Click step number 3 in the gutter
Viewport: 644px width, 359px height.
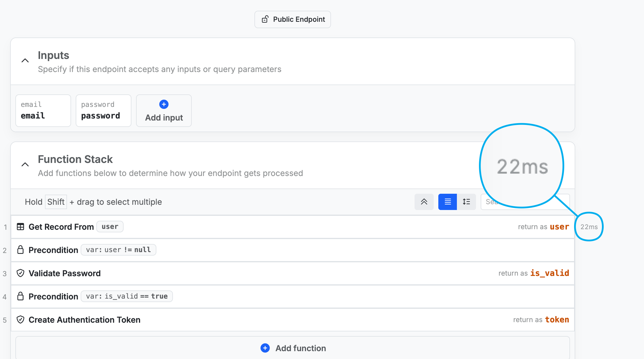pyautogui.click(x=5, y=274)
